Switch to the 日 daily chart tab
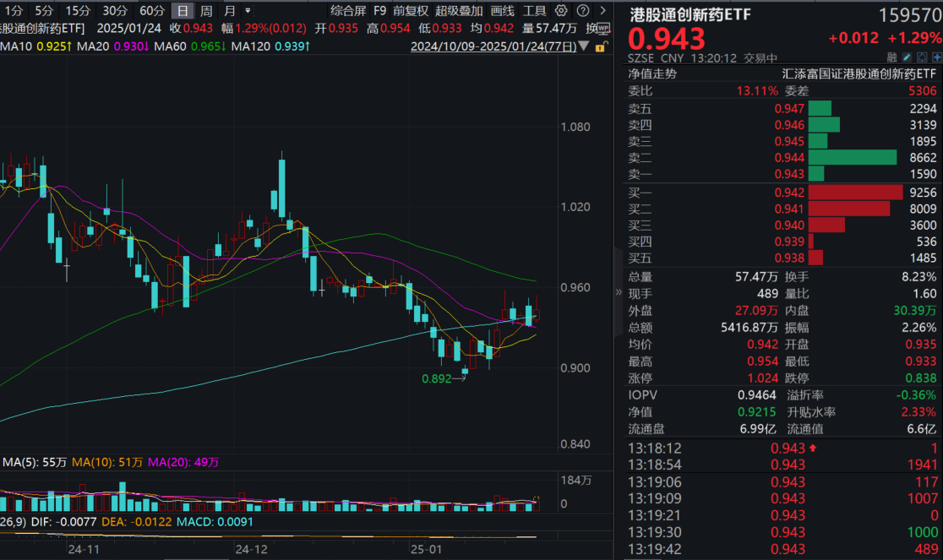Image resolution: width=943 pixels, height=560 pixels. point(183,8)
